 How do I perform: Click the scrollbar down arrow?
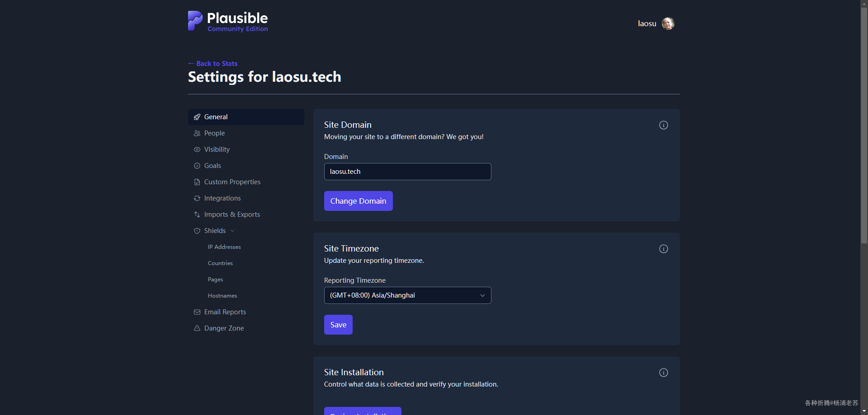[x=864, y=411]
